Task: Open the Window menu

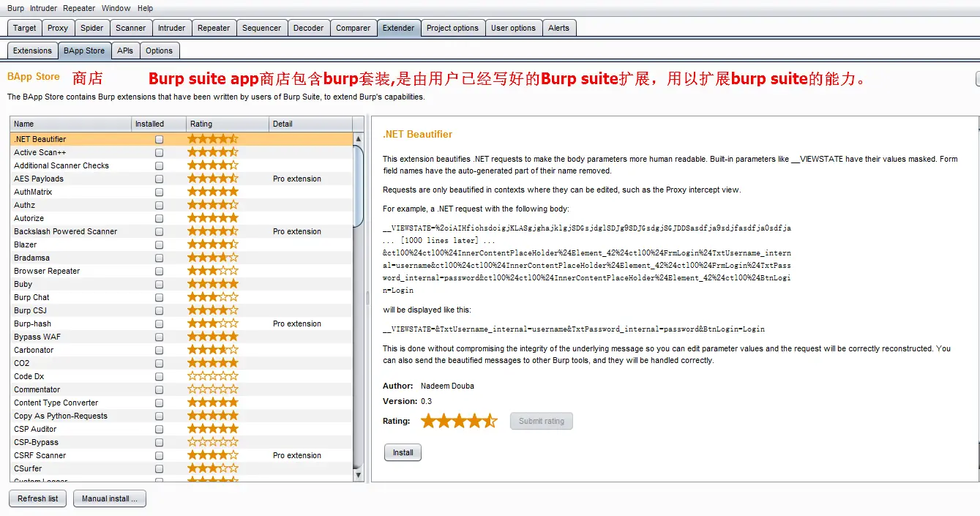Action: click(116, 8)
